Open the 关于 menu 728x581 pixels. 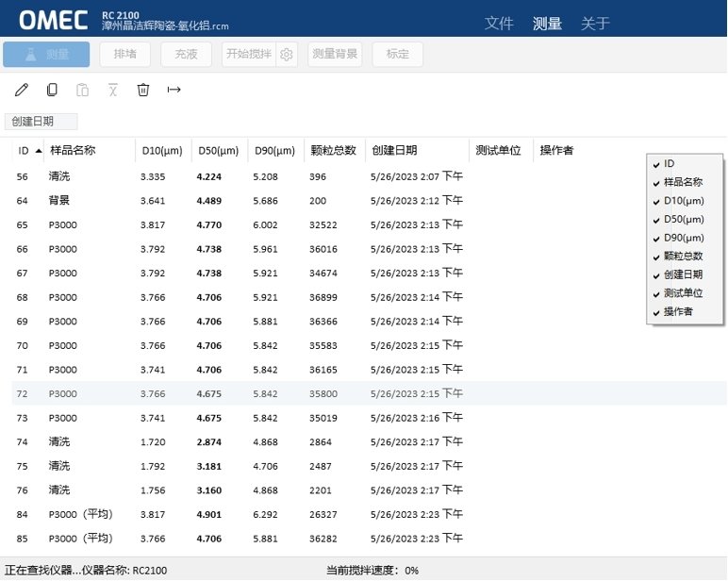pyautogui.click(x=595, y=24)
